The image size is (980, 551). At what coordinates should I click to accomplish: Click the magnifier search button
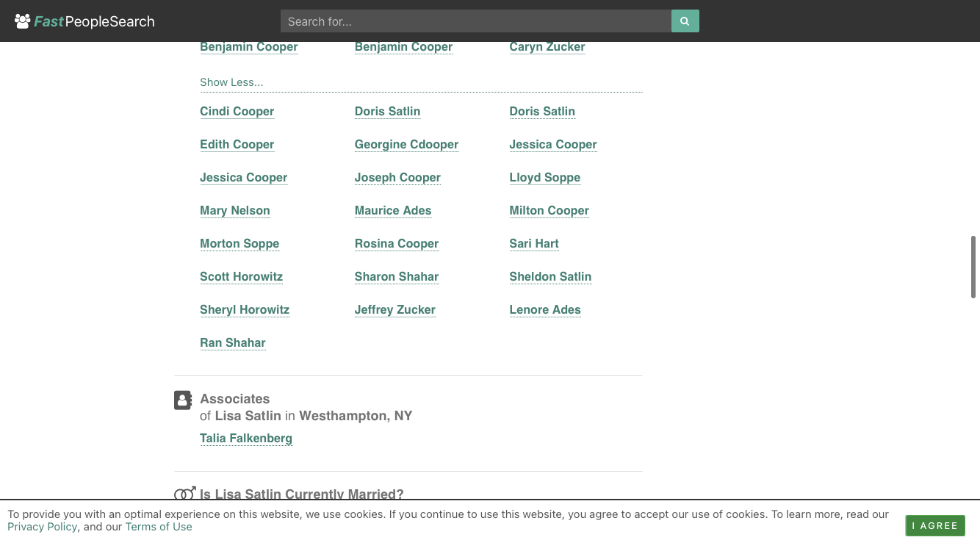685,21
